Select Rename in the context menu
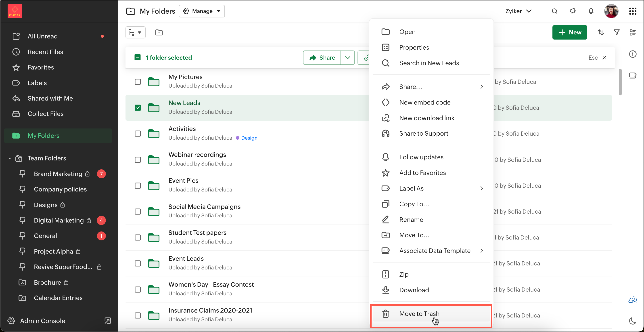The image size is (644, 332). [411, 220]
